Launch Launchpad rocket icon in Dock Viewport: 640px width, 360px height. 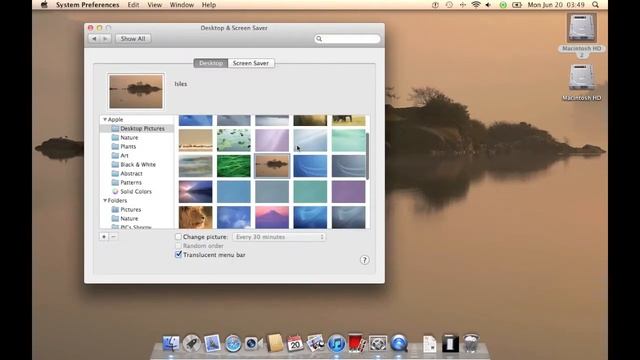(x=191, y=343)
